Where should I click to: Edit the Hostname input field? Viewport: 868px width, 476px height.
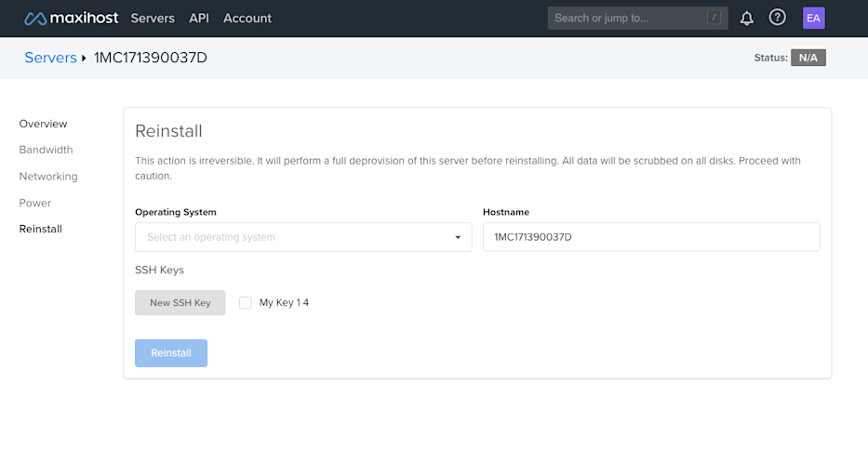(x=651, y=237)
